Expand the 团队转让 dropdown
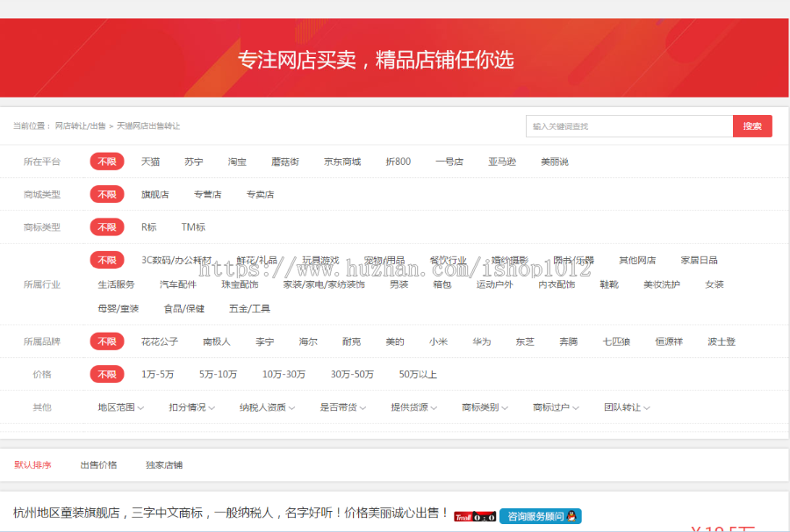 click(628, 407)
